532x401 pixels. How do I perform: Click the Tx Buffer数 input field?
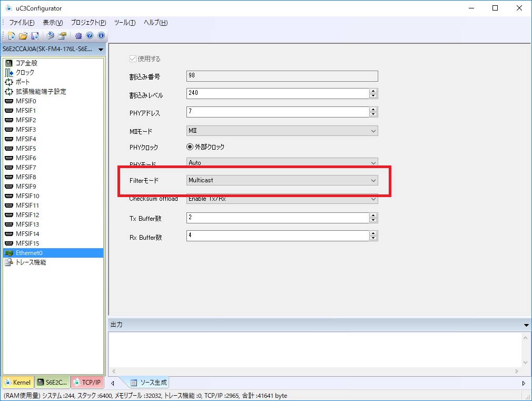[x=277, y=218]
